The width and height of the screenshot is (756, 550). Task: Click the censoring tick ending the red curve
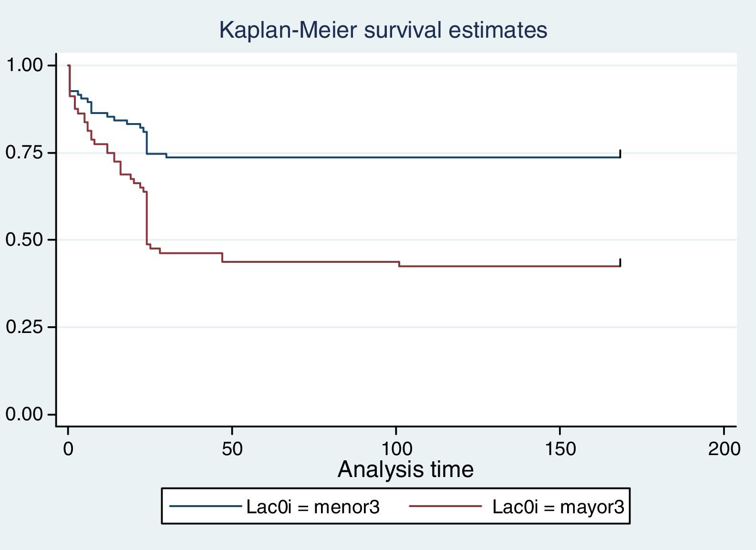620,262
